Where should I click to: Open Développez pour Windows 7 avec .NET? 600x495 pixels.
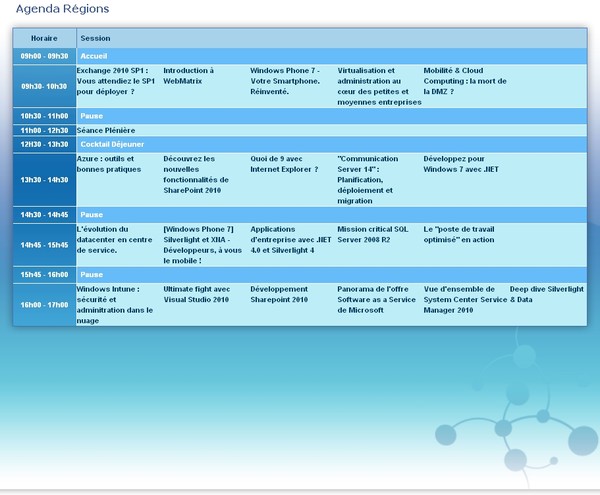(461, 164)
